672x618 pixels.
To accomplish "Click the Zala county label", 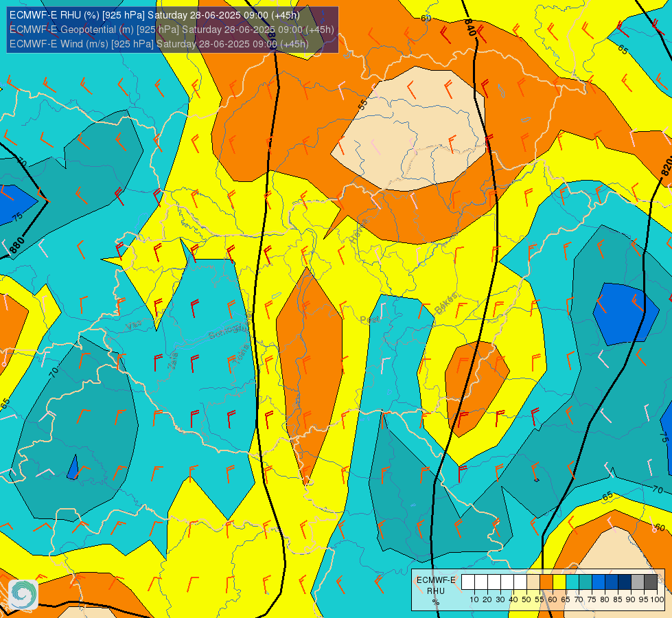I will [173, 360].
